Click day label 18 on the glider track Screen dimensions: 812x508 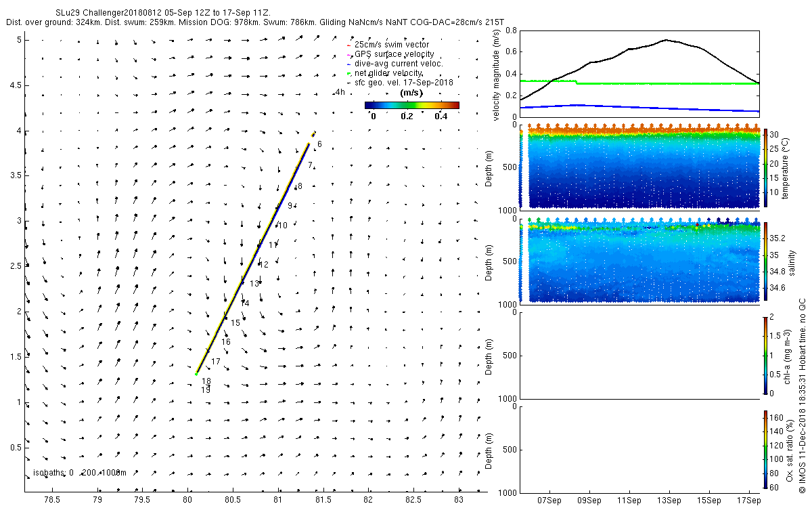click(206, 381)
